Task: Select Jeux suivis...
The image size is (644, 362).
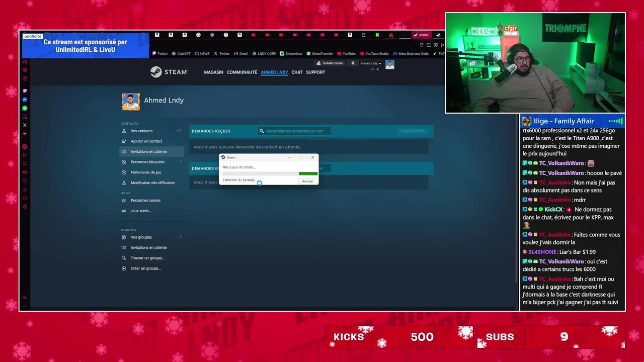Action: 151,211
